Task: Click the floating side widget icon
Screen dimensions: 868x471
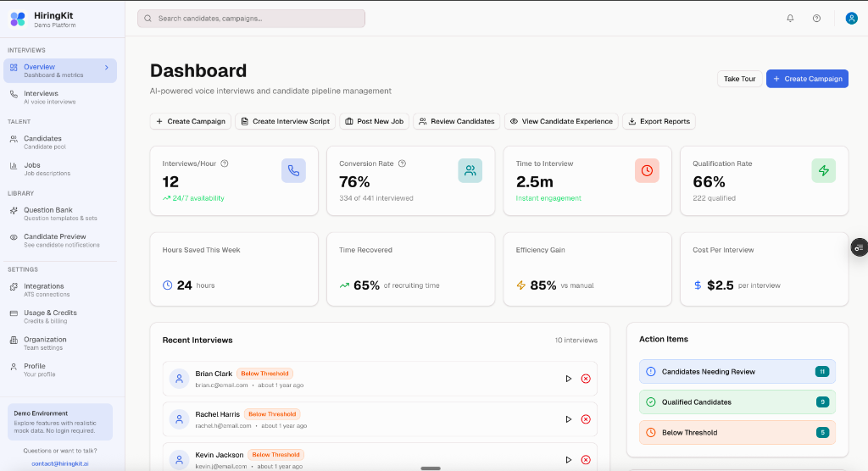Action: click(x=859, y=247)
